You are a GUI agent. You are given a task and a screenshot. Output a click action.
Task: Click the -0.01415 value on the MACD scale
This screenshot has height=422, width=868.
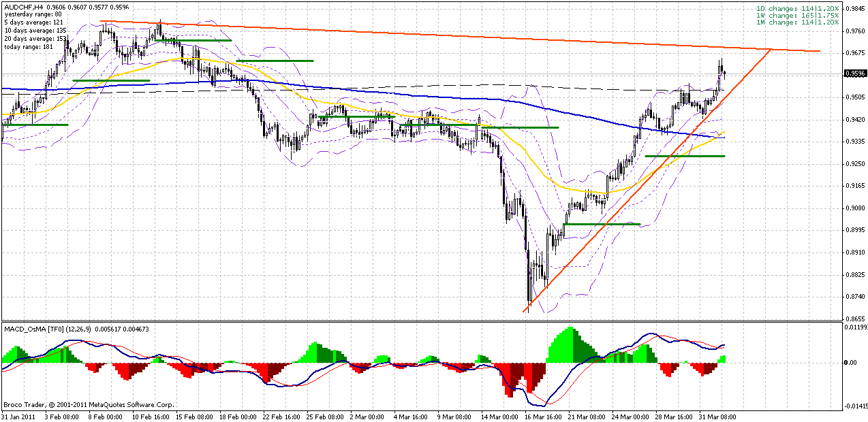coord(856,407)
